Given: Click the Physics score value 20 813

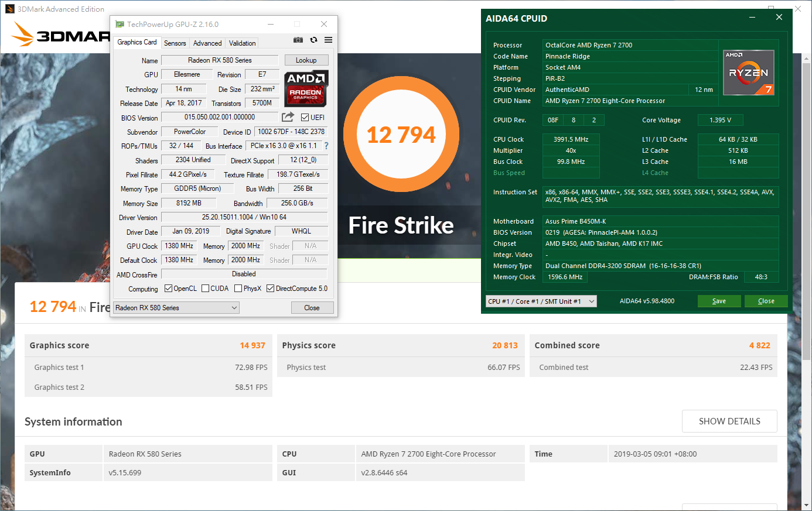Looking at the screenshot, I should pos(505,345).
